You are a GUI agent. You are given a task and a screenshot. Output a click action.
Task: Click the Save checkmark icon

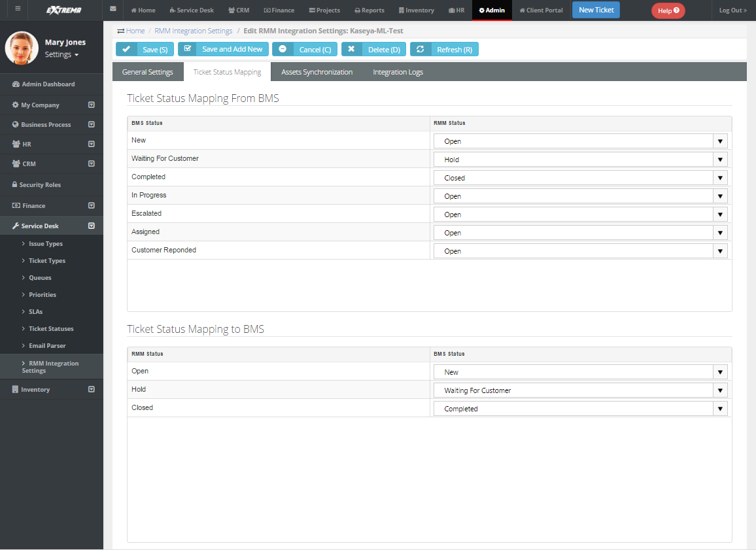126,49
